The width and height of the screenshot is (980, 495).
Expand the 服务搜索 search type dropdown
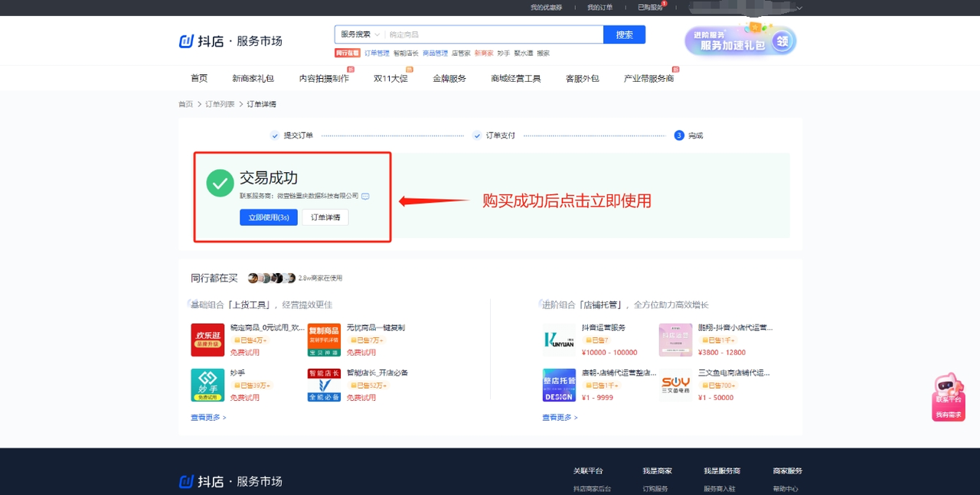pos(360,34)
